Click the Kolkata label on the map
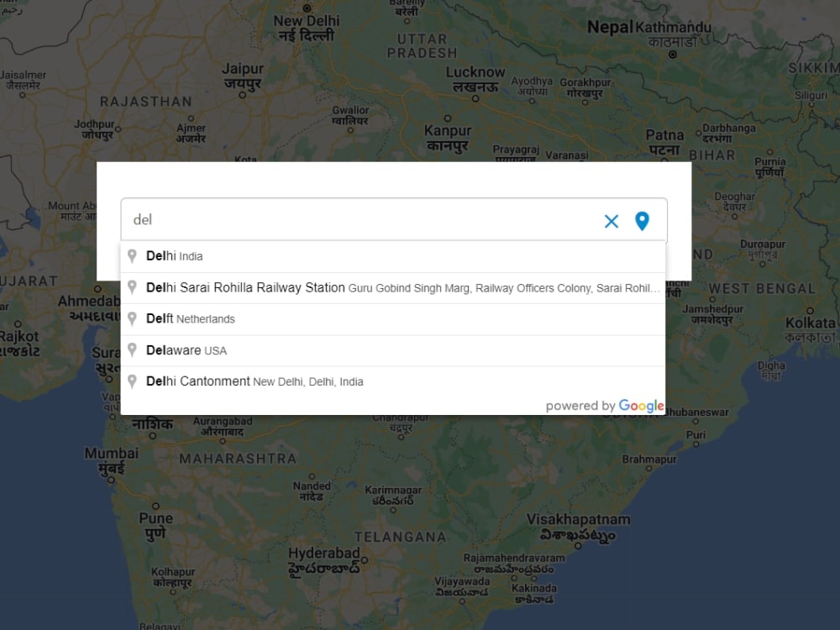The image size is (840, 630). 811,329
